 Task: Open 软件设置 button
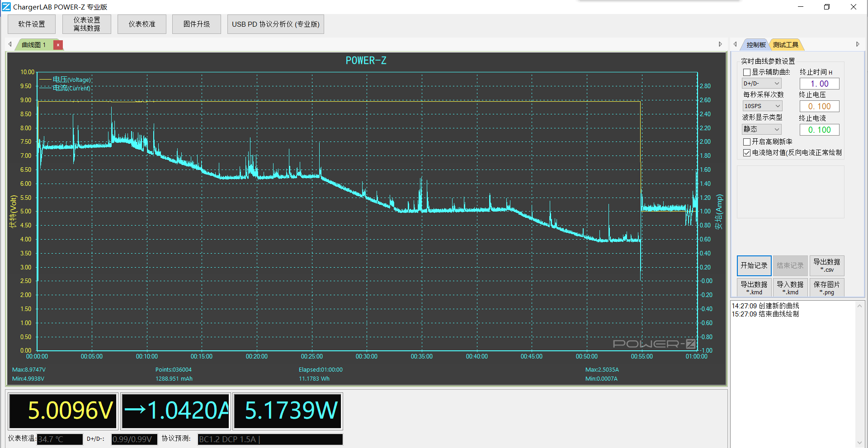pyautogui.click(x=32, y=24)
